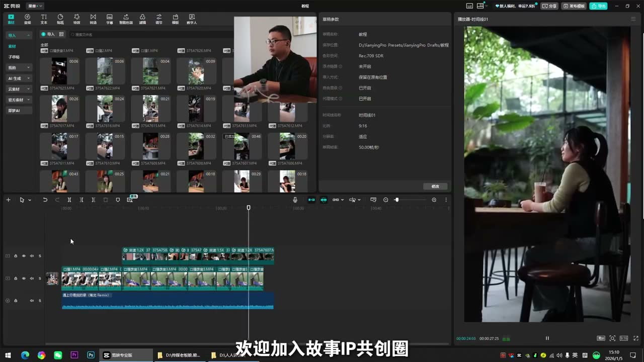Viewport: 644px width, 362px height.
Task: Zoom in timeline with the plus icon
Action: 434,200
